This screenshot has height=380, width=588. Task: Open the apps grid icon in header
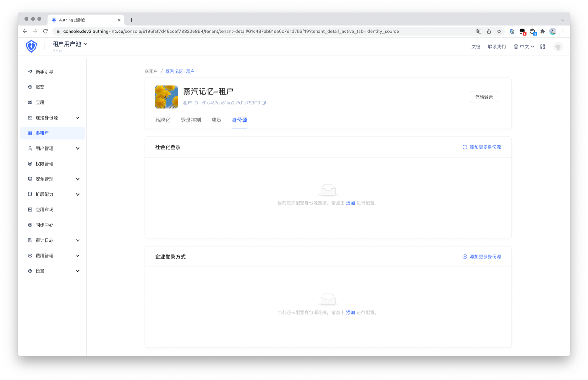click(542, 47)
